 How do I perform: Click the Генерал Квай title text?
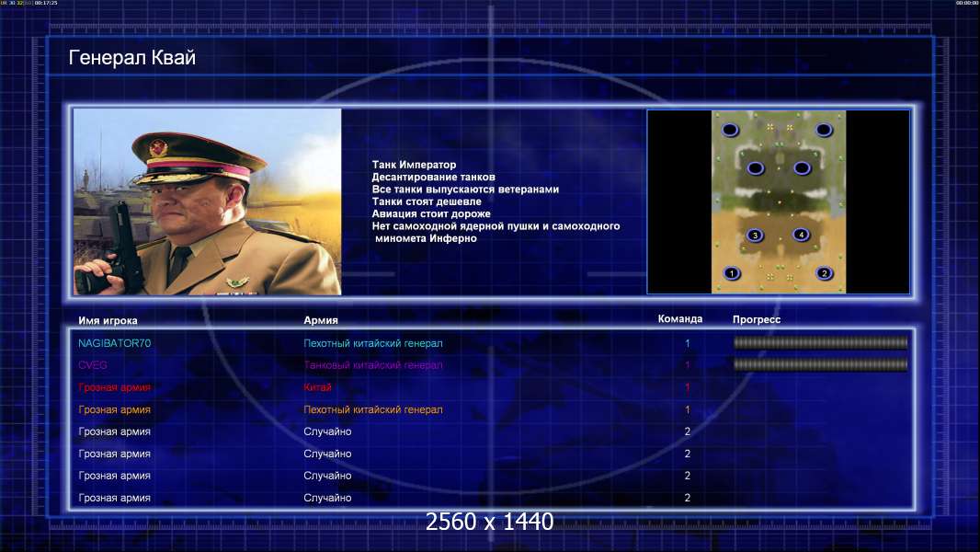131,58
